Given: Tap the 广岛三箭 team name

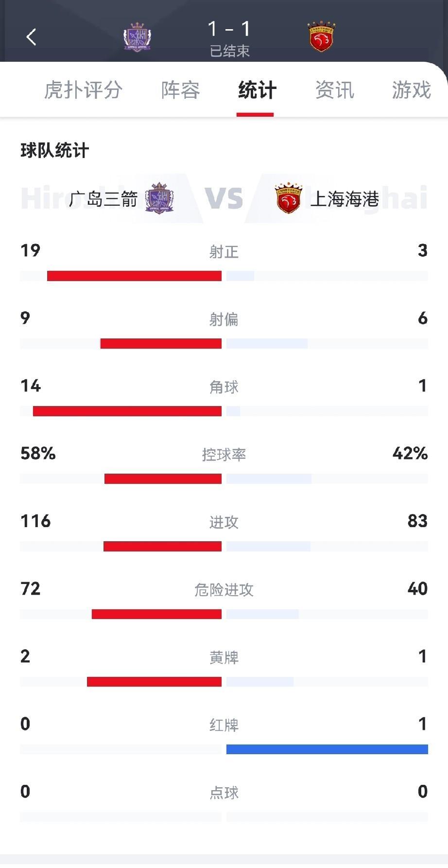Looking at the screenshot, I should (103, 199).
